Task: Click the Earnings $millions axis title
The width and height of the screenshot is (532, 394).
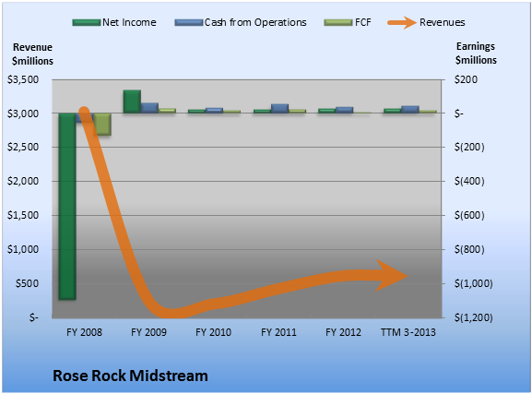Action: coord(476,53)
